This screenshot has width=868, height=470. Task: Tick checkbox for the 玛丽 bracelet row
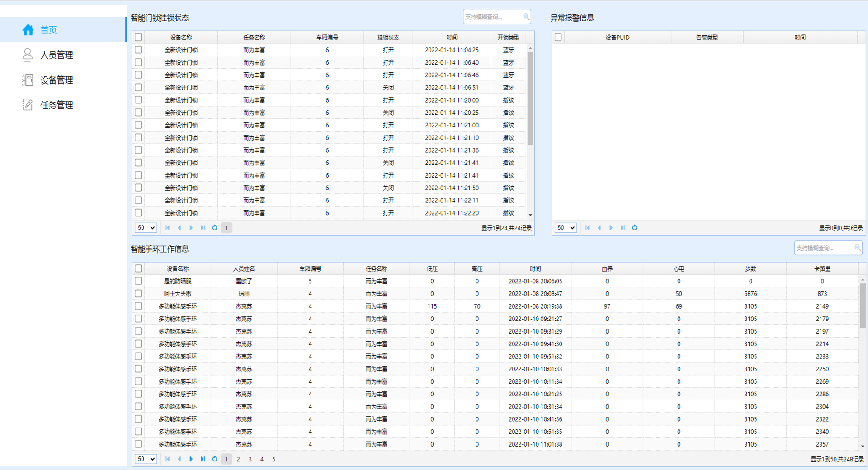pyautogui.click(x=138, y=294)
